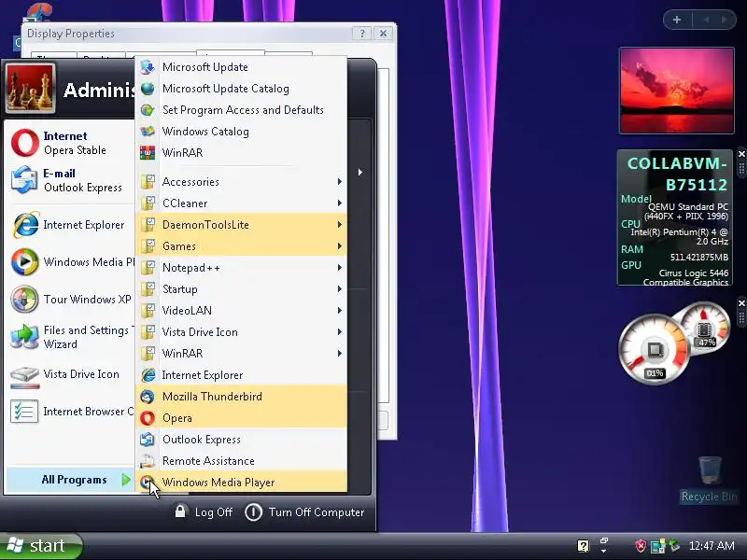Open Microsoft Update Catalog globe icon

click(x=148, y=89)
